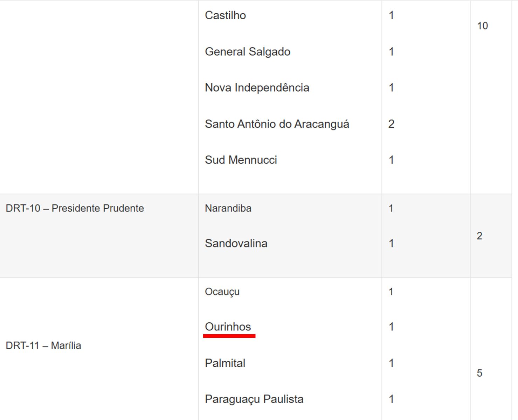Select the count value beside Castilho

click(x=391, y=15)
